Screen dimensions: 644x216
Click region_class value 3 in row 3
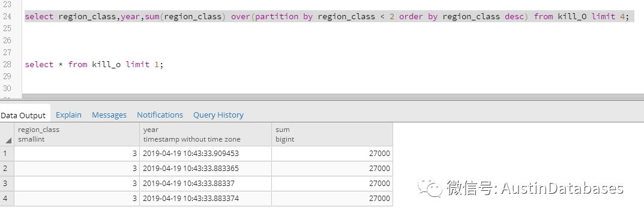point(77,183)
